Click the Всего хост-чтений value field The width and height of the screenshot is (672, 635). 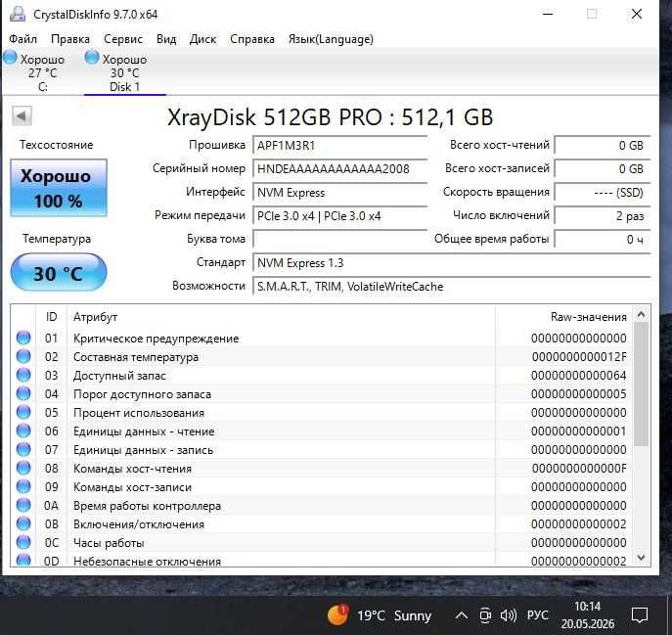point(603,146)
